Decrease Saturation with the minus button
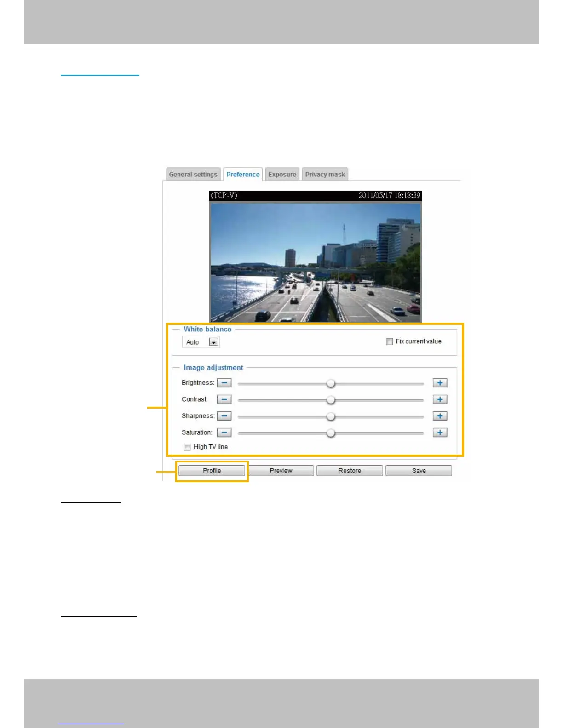The width and height of the screenshot is (563, 728). pyautogui.click(x=224, y=432)
